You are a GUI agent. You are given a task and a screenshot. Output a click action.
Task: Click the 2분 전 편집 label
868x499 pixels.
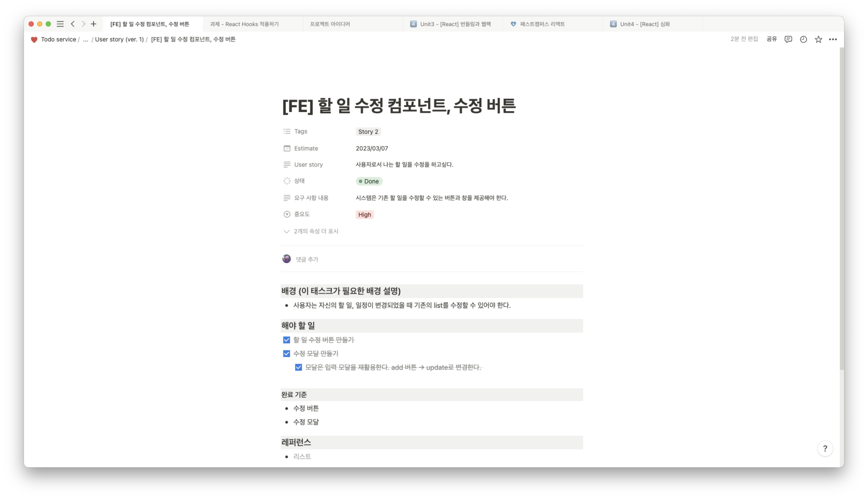pyautogui.click(x=744, y=39)
